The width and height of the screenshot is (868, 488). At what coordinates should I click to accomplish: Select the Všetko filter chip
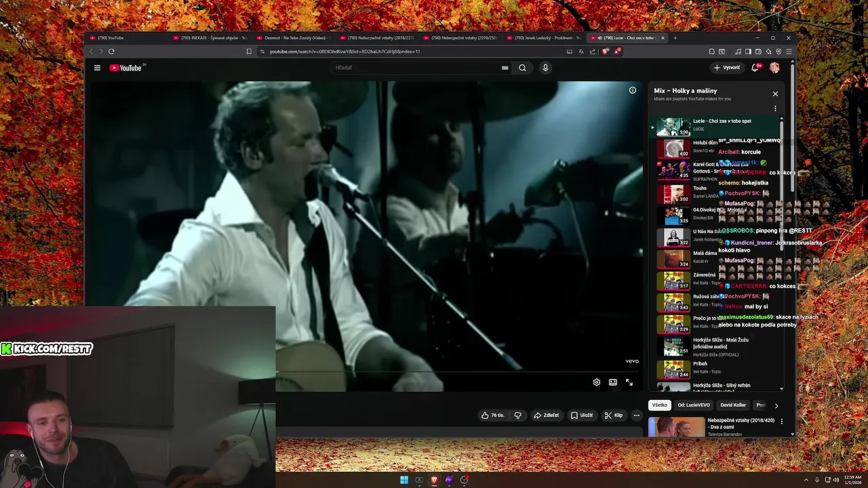660,405
